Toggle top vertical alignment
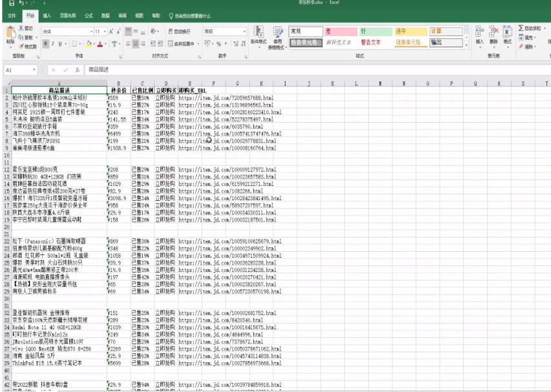The height and width of the screenshot is (392, 551). (129, 32)
